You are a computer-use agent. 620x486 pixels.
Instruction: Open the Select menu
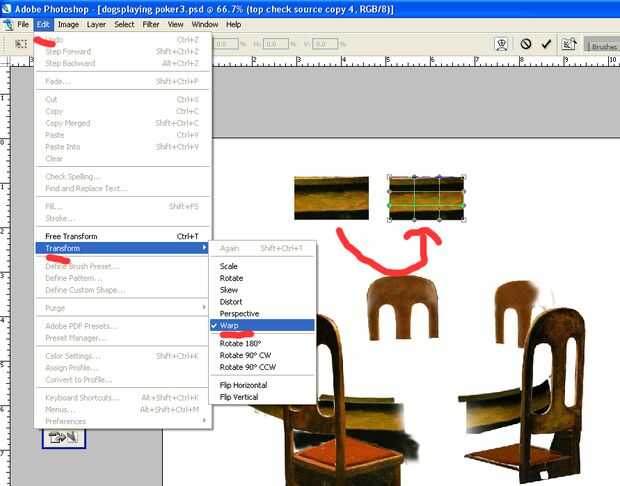124,25
